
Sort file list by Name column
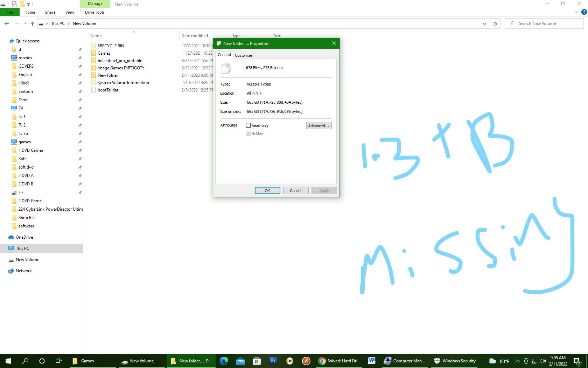click(96, 36)
